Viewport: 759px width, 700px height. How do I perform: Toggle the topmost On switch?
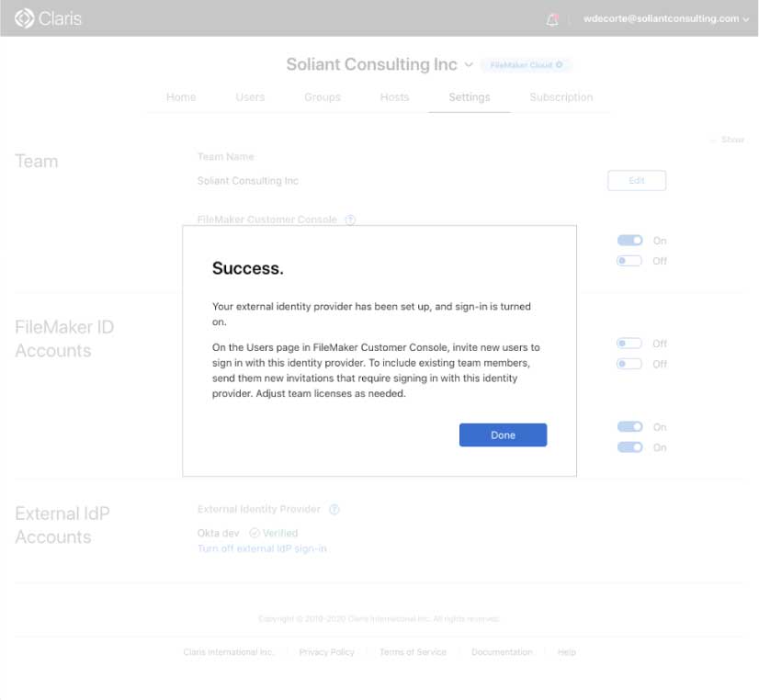pyautogui.click(x=629, y=241)
